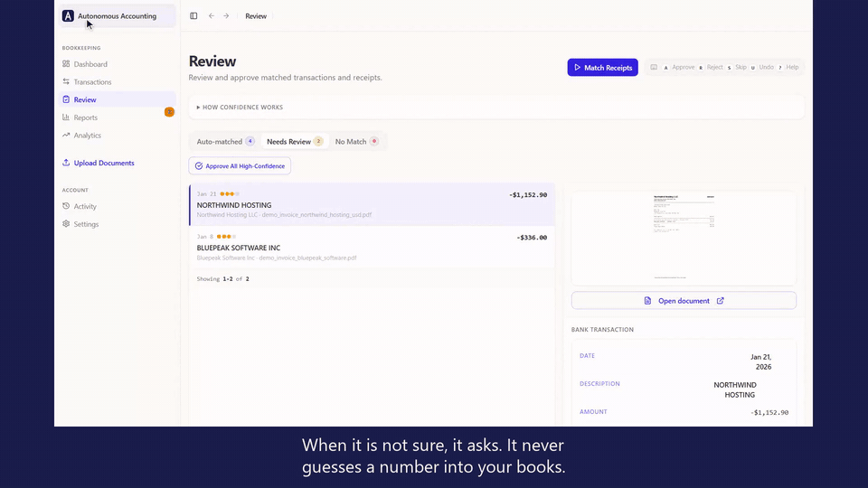Click the Transactions arrows icon
The image size is (868, 488).
[66, 82]
